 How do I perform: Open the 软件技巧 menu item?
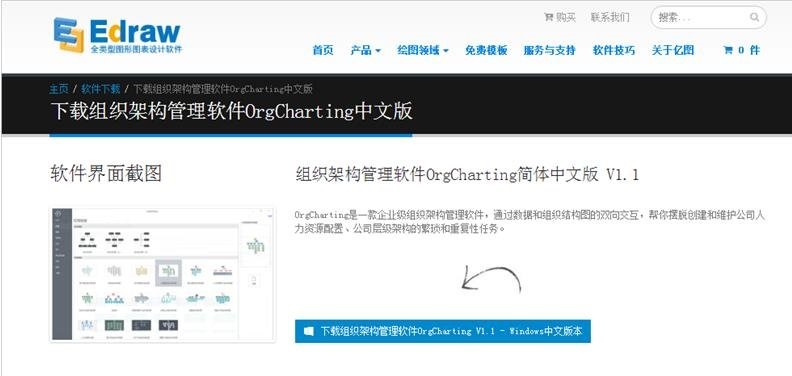click(x=614, y=50)
